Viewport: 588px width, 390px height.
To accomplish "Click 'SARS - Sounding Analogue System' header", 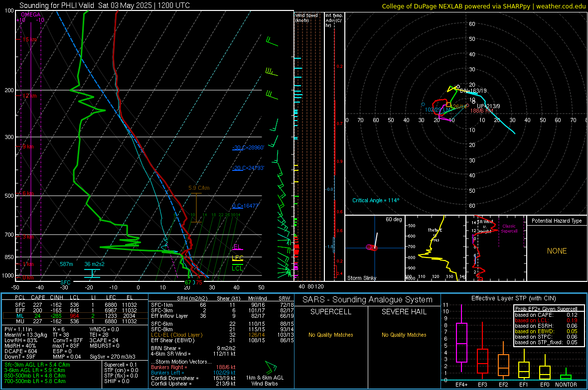I will click(x=367, y=300).
